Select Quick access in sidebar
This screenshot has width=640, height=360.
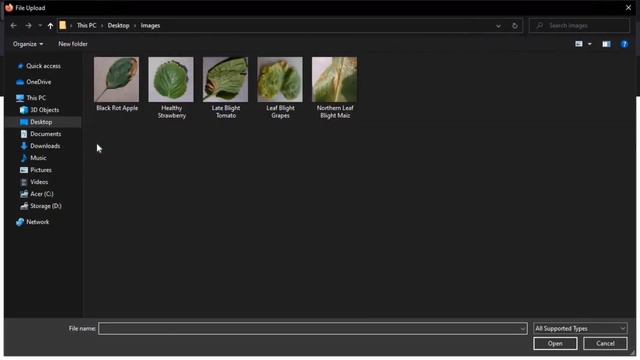coord(43,66)
